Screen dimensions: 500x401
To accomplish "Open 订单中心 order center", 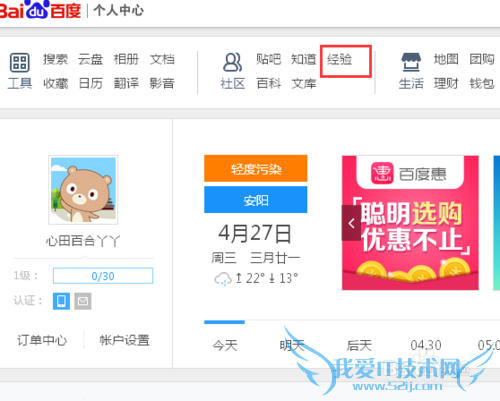I will tap(42, 340).
